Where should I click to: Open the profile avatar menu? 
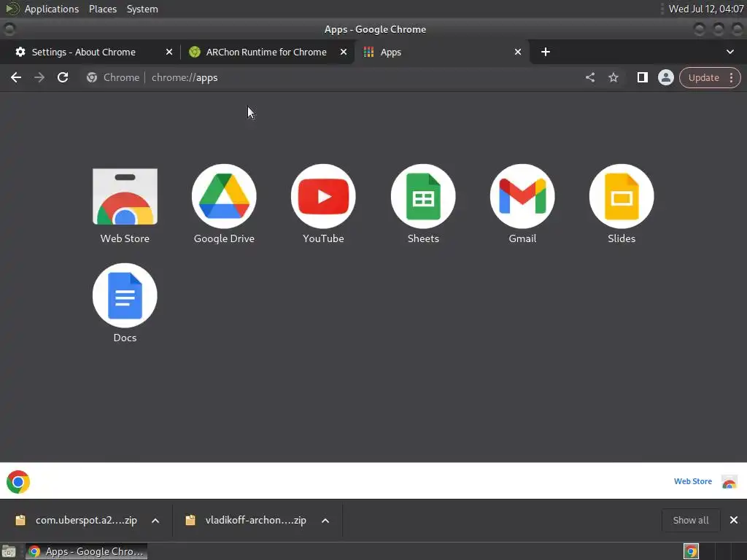[x=665, y=77]
